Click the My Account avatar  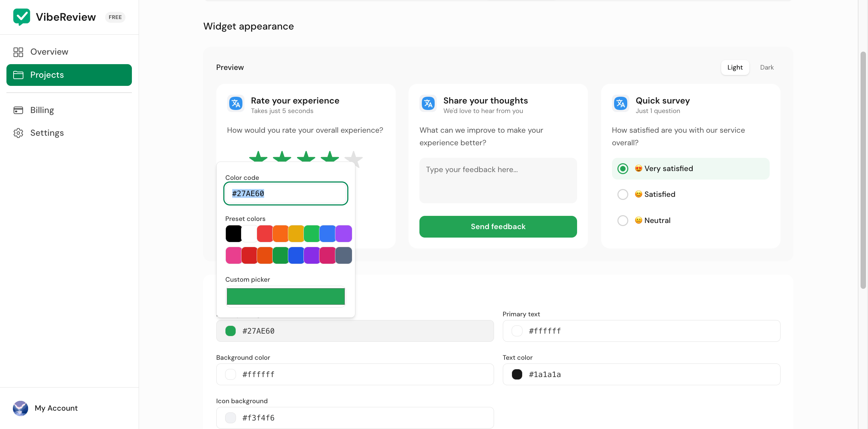click(x=20, y=408)
